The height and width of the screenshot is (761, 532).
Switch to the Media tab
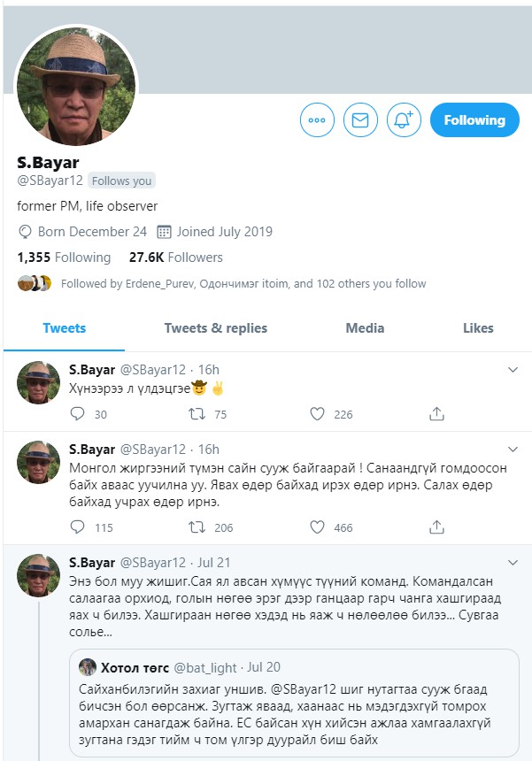click(365, 328)
